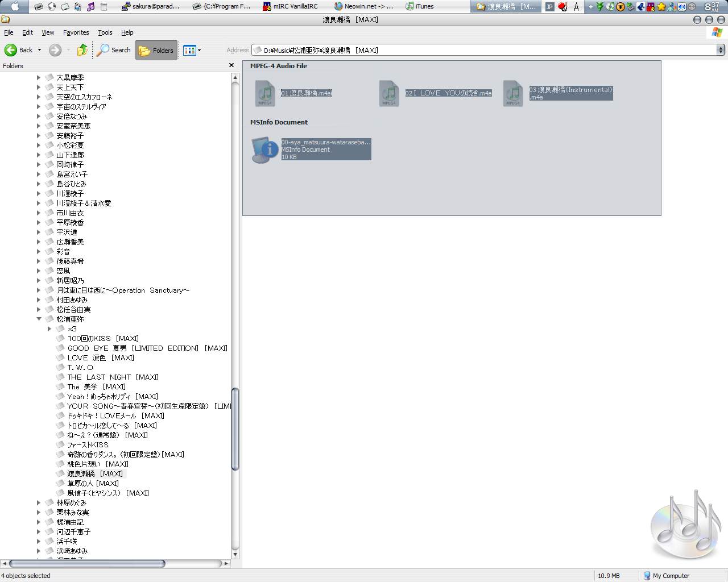
Task: Click the folder icon beside ファーストKISS
Action: (61, 445)
